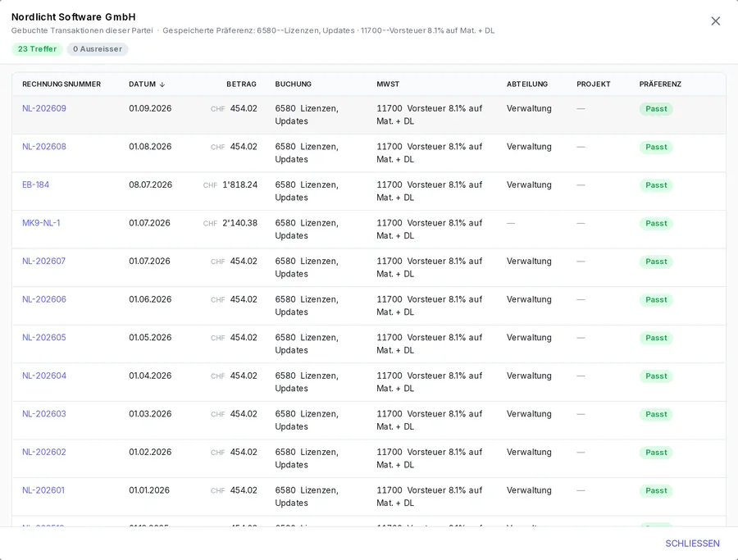This screenshot has height=560, width=738.
Task: Open invoice NL-202604
Action: pyautogui.click(x=44, y=375)
